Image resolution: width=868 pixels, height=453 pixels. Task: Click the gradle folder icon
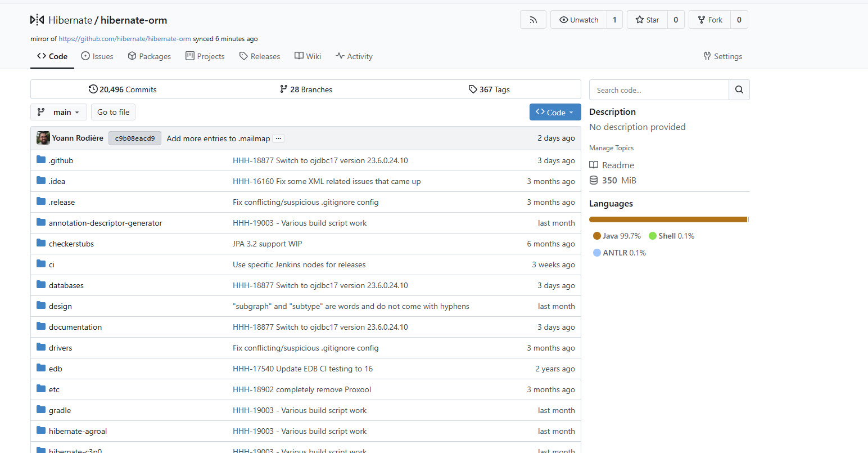pos(41,410)
